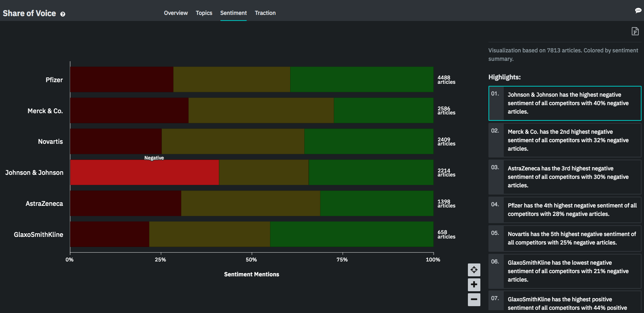Click the pan/move chart control icon
644x313 pixels.
click(x=474, y=270)
